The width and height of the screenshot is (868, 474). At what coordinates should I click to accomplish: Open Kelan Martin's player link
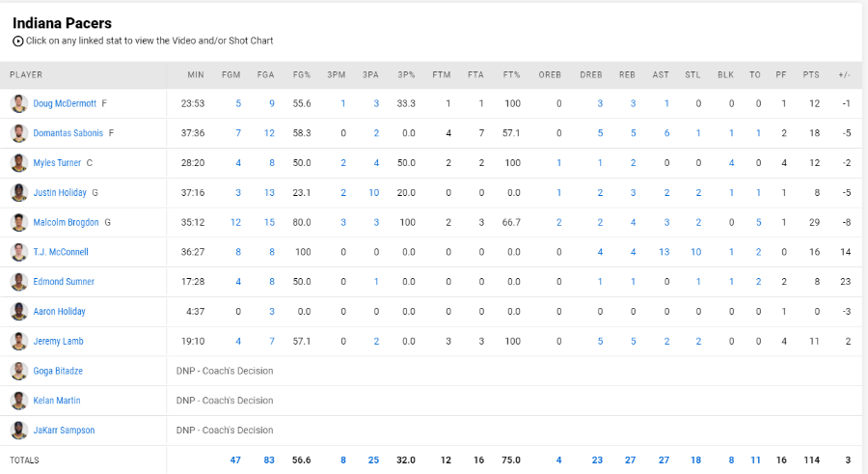click(57, 401)
